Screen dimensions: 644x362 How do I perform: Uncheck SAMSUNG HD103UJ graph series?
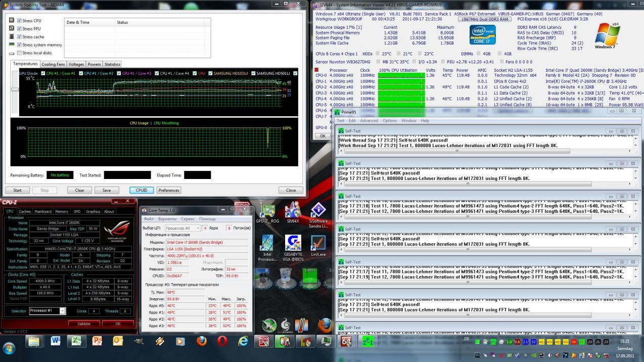(x=210, y=74)
